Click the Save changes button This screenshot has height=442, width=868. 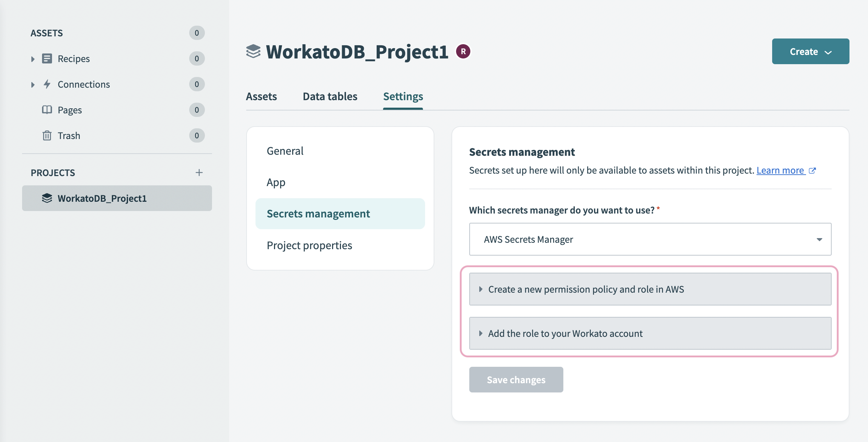pyautogui.click(x=516, y=380)
